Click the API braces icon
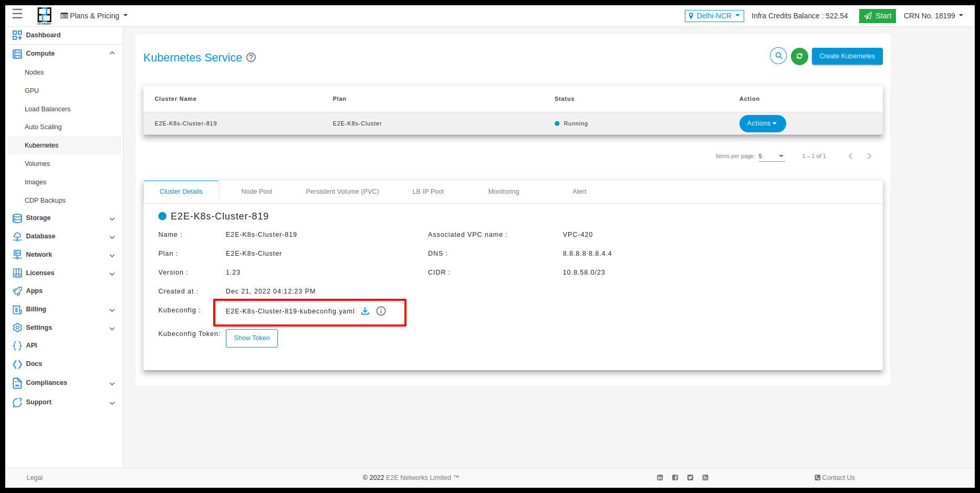This screenshot has width=980, height=493. point(17,345)
